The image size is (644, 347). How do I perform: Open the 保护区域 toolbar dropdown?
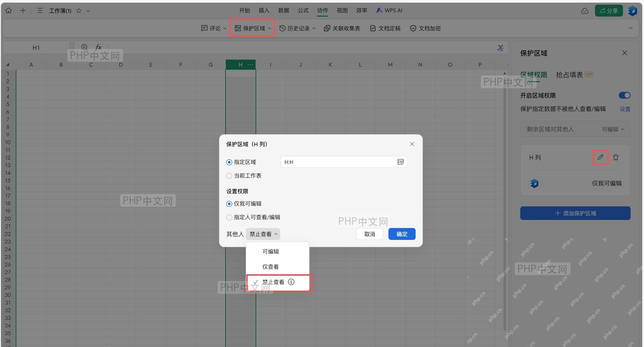click(253, 28)
